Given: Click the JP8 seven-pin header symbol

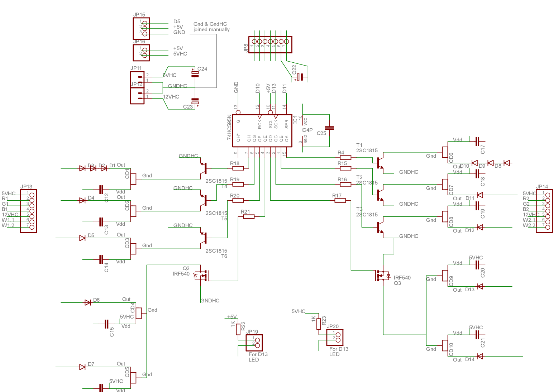Looking at the screenshot, I should coord(270,45).
